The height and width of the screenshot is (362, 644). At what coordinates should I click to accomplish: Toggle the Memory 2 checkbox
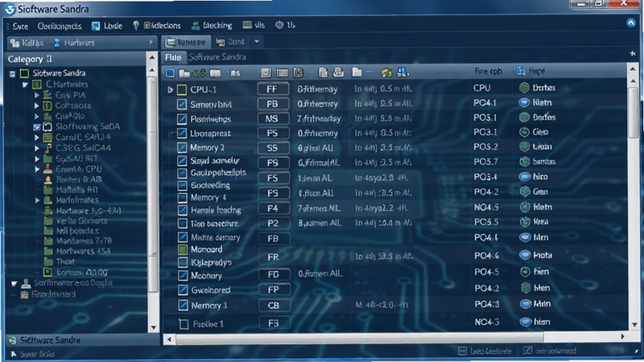[x=182, y=148]
